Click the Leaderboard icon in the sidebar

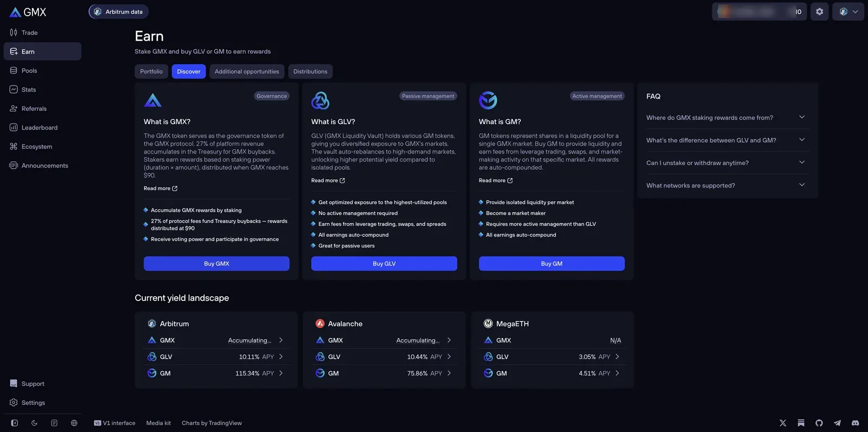point(14,128)
